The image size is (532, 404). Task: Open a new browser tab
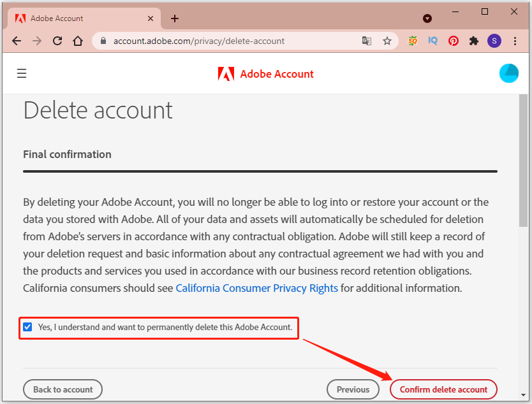tap(174, 18)
